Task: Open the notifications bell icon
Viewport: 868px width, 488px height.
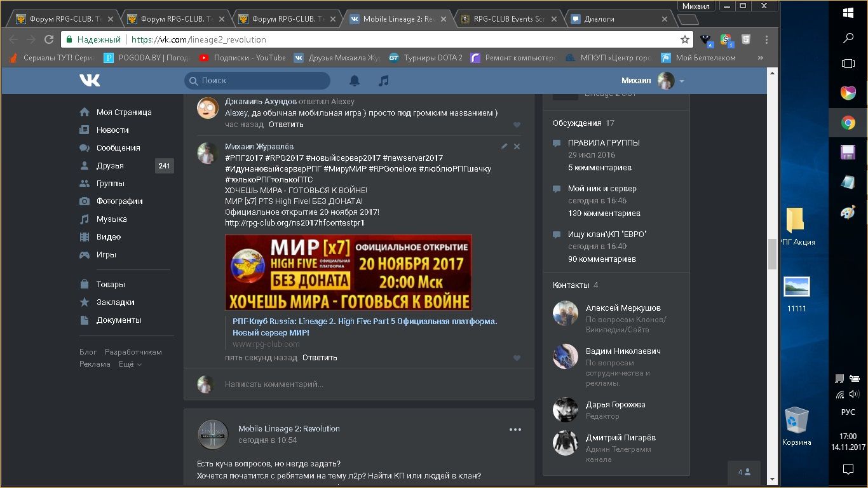Action: pos(355,81)
